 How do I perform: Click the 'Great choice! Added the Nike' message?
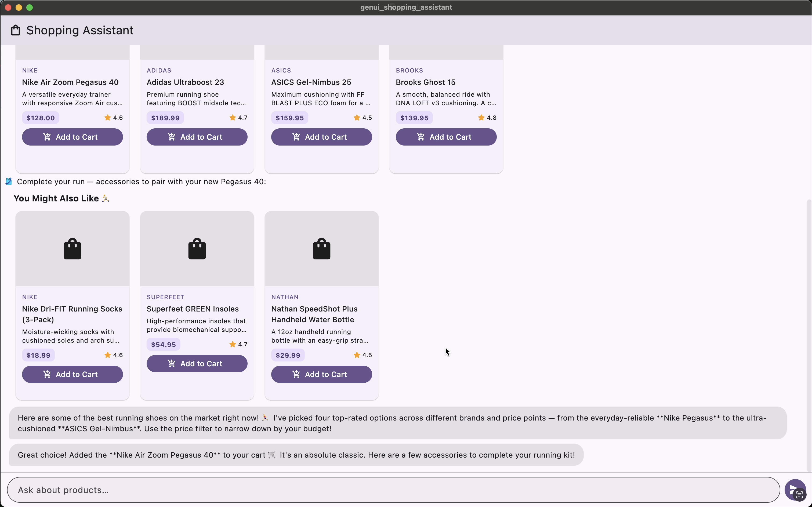pyautogui.click(x=296, y=455)
